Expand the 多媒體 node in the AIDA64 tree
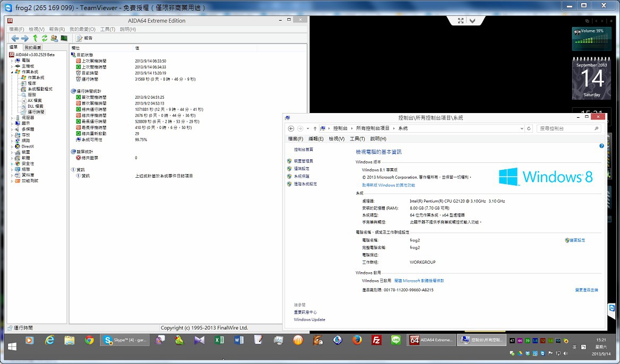The width and height of the screenshot is (620, 364). coord(12,129)
